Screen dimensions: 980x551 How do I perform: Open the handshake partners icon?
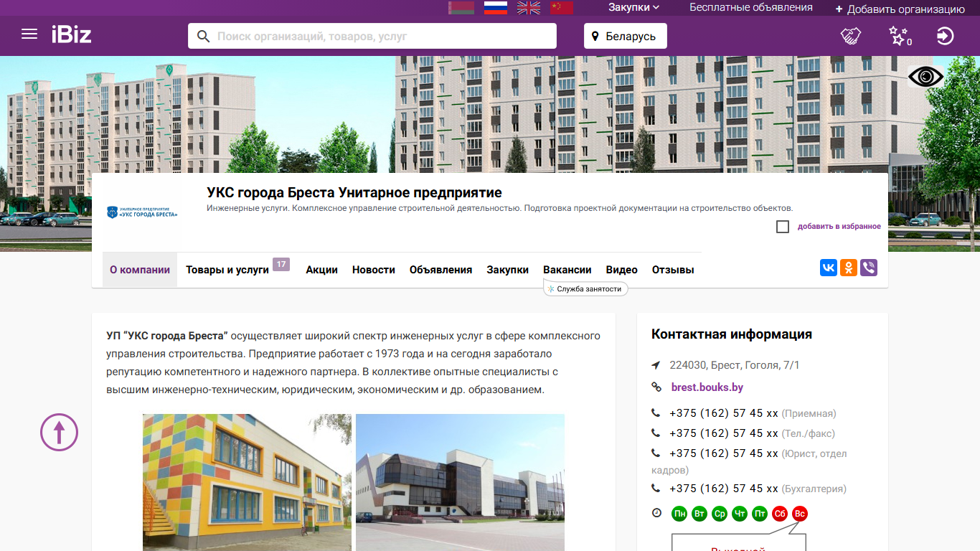(851, 36)
